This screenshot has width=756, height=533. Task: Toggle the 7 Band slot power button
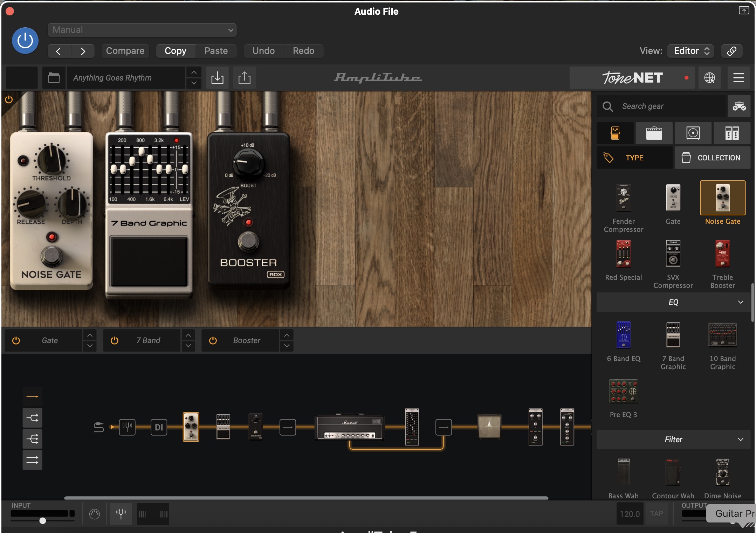pos(115,340)
